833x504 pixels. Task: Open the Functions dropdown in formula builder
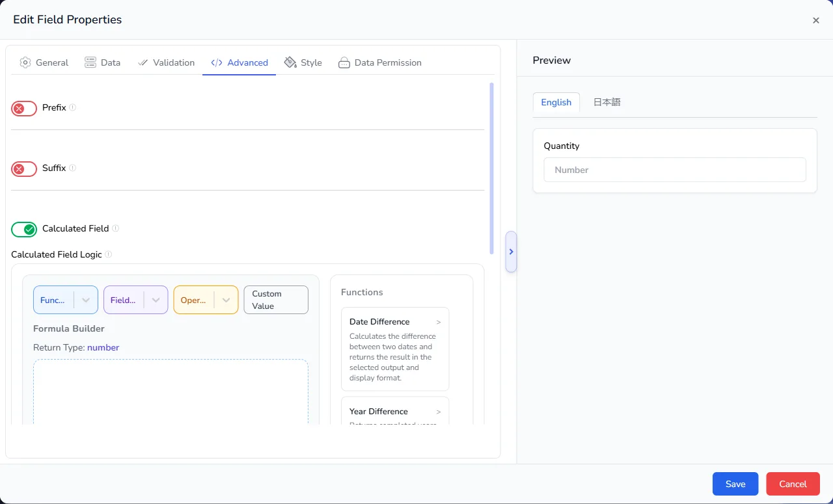click(x=66, y=300)
